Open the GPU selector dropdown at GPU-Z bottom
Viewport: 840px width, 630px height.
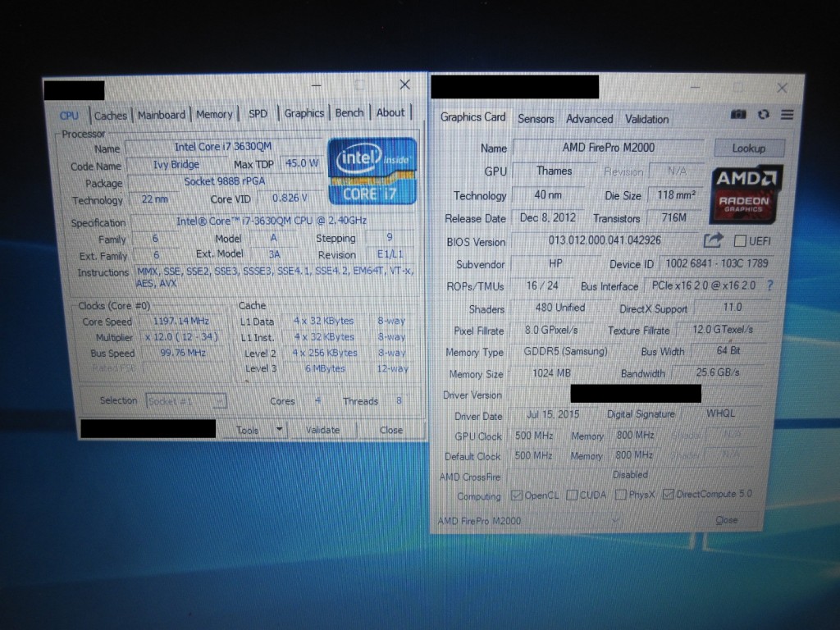coord(529,521)
